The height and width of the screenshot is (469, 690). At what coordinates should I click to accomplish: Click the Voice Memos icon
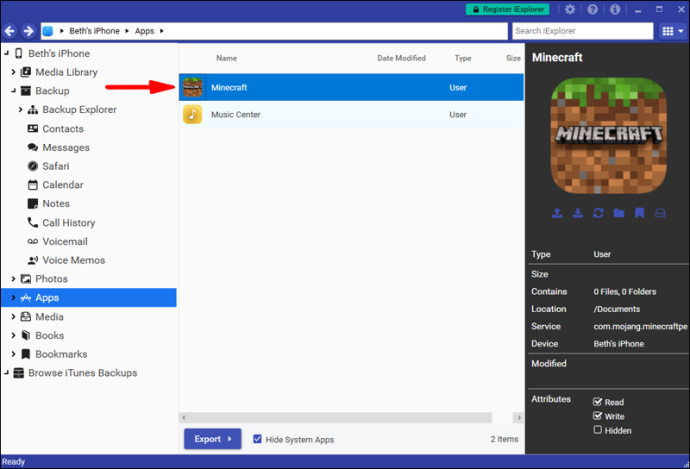click(33, 260)
